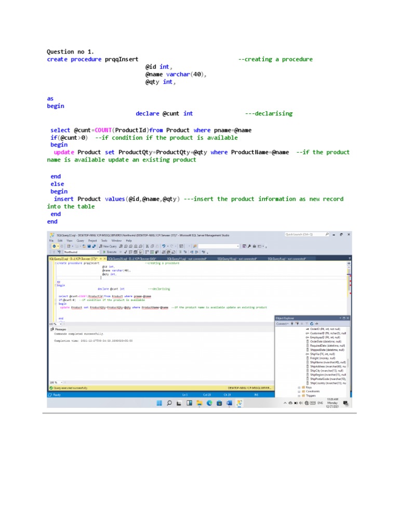
Task: Open the Tools menu
Action: pos(104,241)
